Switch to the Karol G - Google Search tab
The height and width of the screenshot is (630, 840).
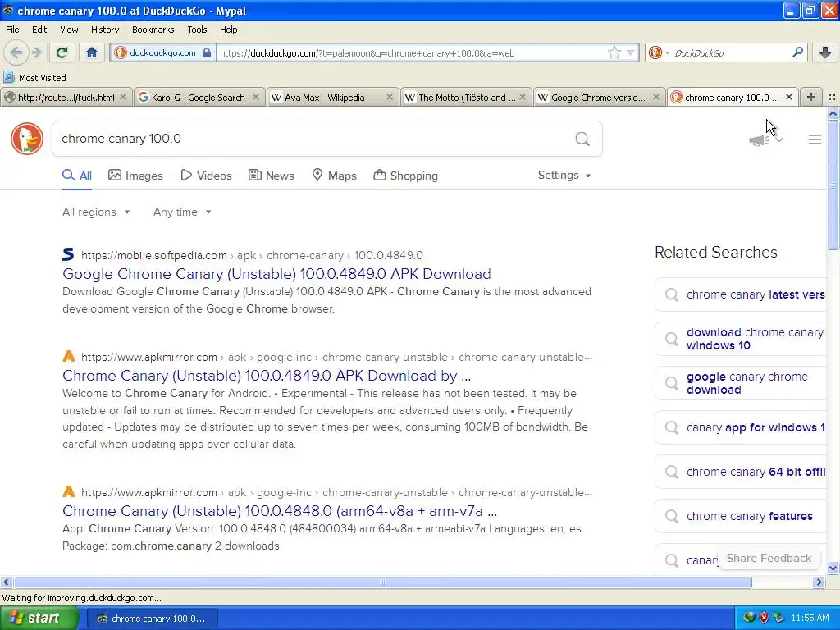click(199, 97)
